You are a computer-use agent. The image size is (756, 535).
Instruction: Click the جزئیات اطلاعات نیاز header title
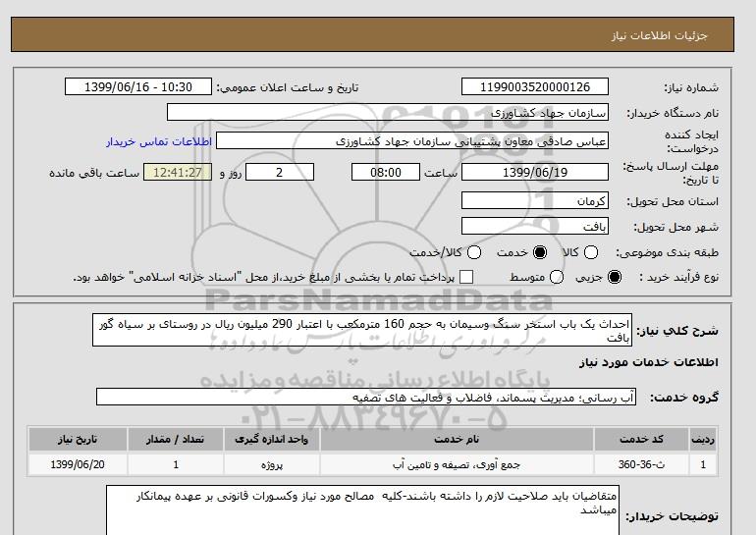coord(659,35)
